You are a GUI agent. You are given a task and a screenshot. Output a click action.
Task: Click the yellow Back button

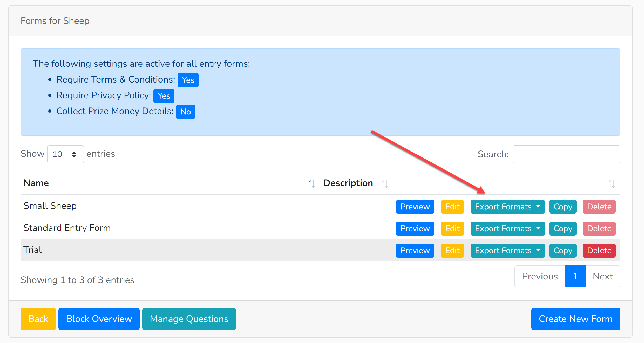tap(38, 319)
